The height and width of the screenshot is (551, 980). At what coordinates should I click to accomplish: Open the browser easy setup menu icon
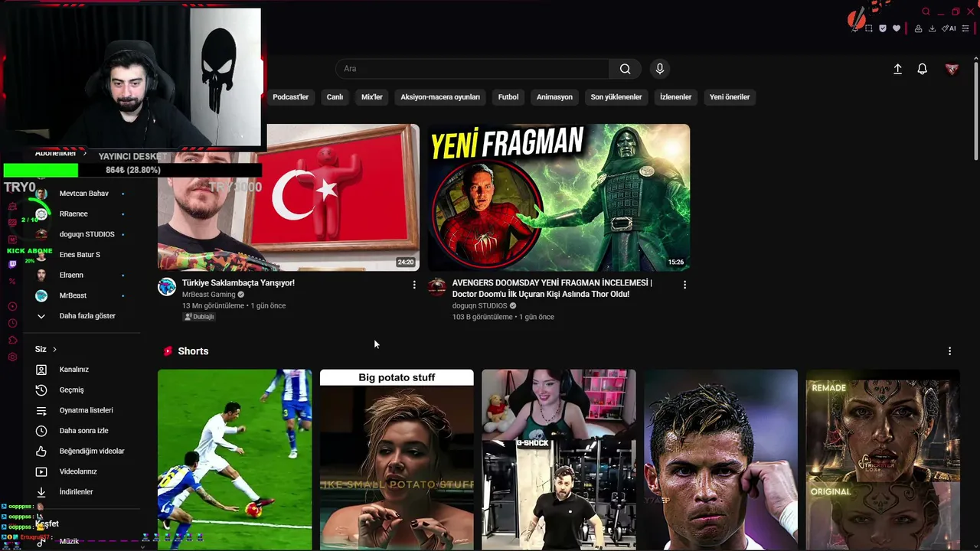coord(965,28)
